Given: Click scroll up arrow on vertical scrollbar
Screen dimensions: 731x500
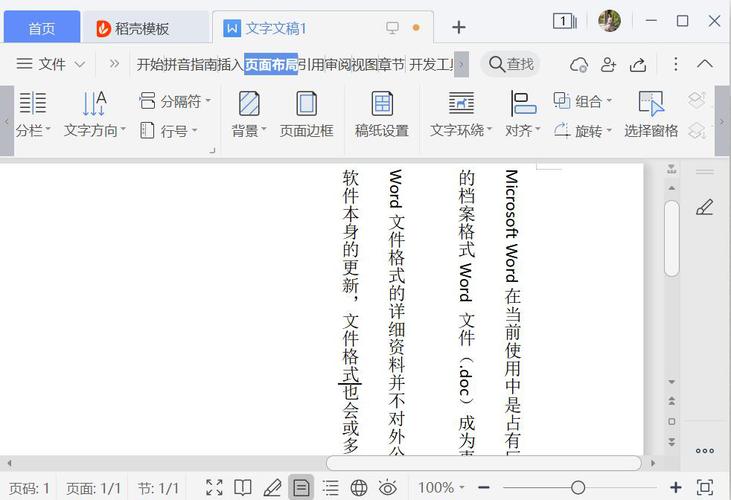Looking at the screenshot, I should point(671,188).
